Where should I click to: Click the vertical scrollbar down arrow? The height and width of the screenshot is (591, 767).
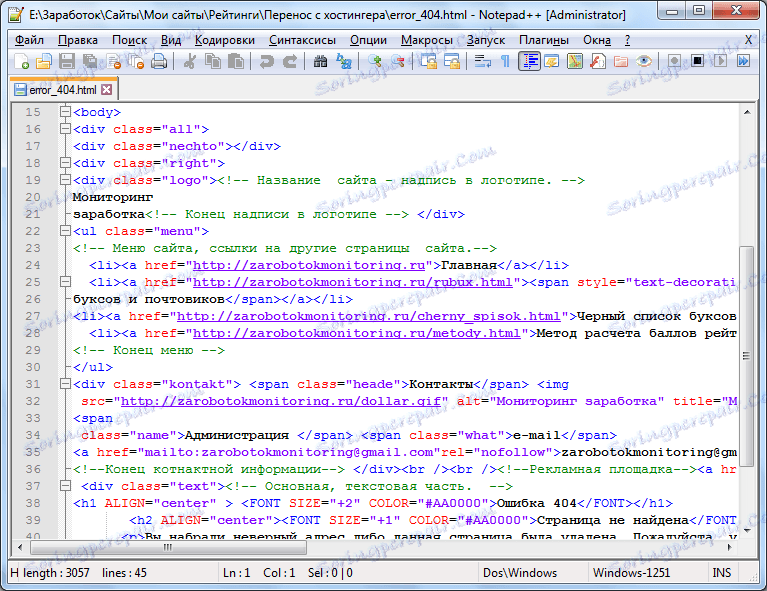click(746, 530)
